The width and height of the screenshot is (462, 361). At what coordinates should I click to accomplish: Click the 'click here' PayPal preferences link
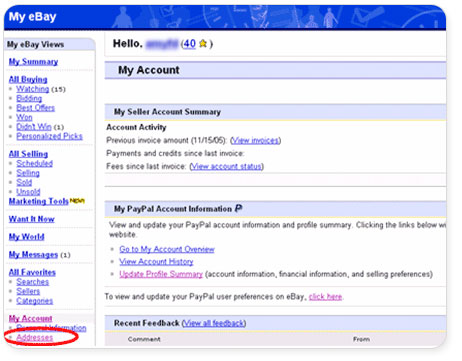tap(325, 296)
